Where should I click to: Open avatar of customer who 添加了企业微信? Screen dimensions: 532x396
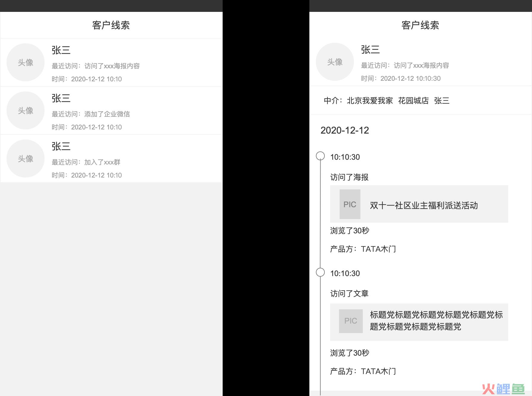tap(26, 110)
